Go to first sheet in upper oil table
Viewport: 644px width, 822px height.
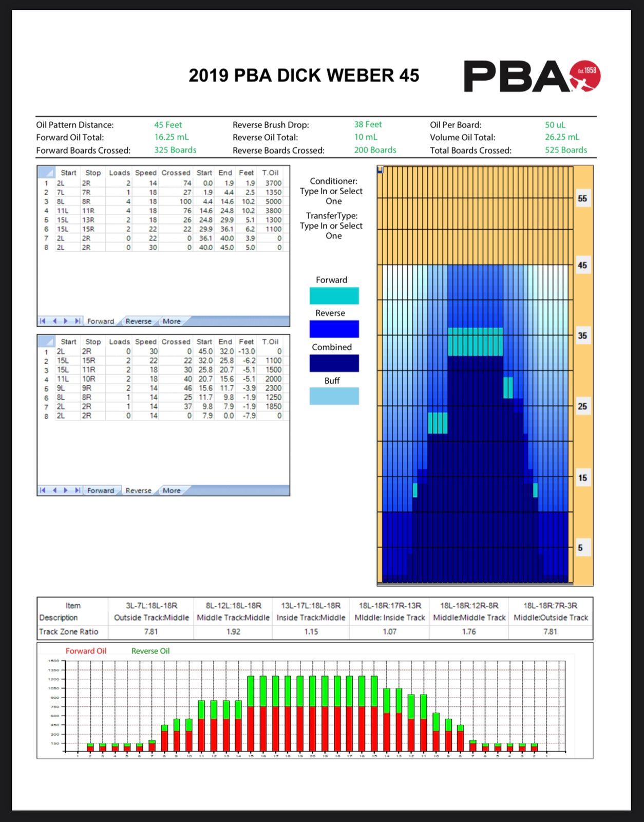pyautogui.click(x=43, y=321)
